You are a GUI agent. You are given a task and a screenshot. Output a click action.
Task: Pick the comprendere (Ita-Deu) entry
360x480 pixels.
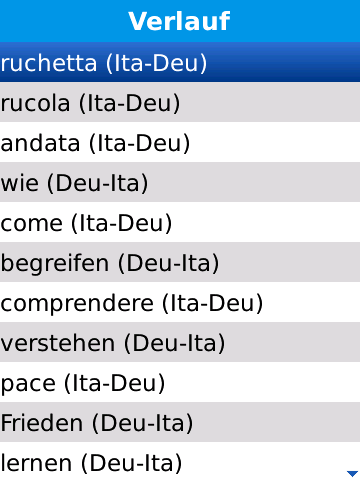point(180,302)
